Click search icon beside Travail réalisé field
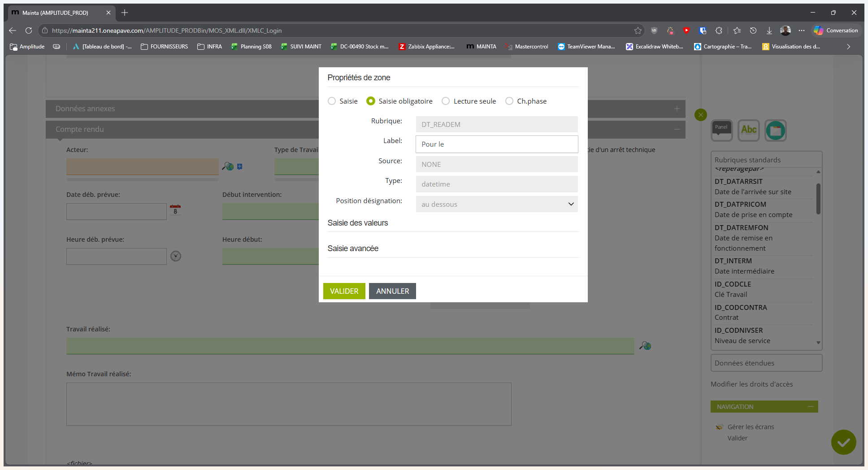Screen dimensions: 868x470 pyautogui.click(x=645, y=346)
